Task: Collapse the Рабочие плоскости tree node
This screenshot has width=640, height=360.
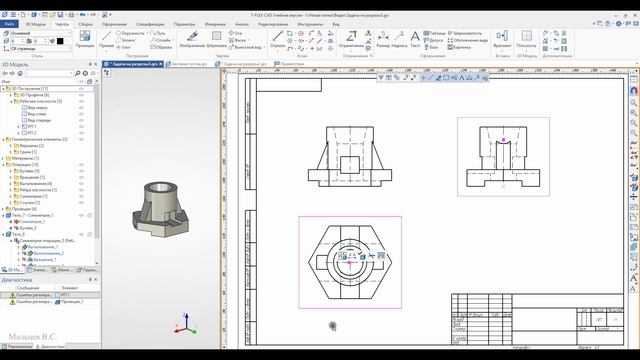Action: coord(11,101)
